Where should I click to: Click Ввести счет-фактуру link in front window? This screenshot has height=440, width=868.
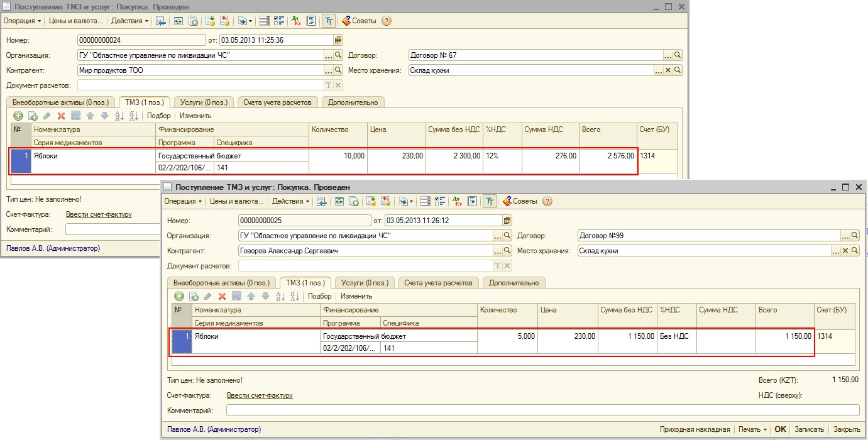click(x=260, y=395)
